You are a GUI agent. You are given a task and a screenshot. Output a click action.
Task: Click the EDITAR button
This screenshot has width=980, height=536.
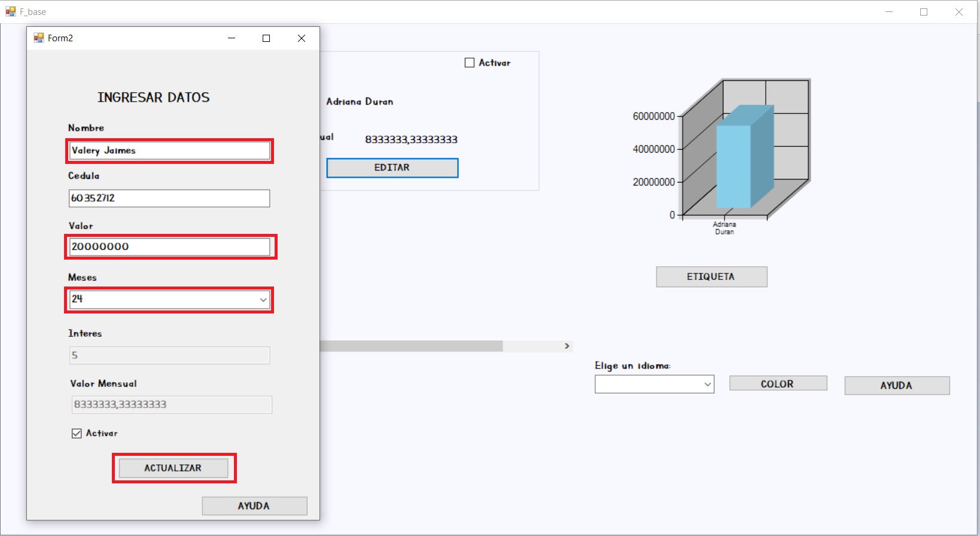[x=392, y=168]
